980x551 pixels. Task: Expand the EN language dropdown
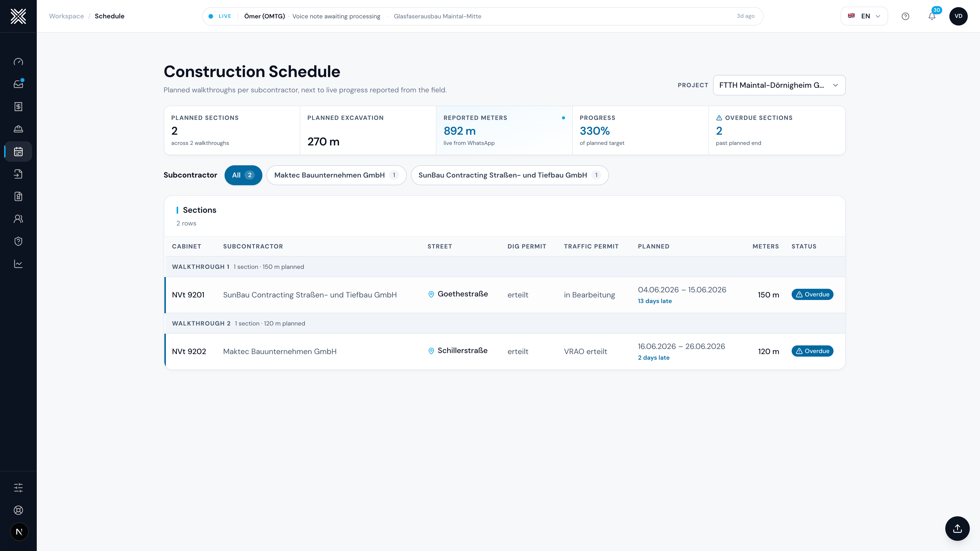(x=864, y=16)
